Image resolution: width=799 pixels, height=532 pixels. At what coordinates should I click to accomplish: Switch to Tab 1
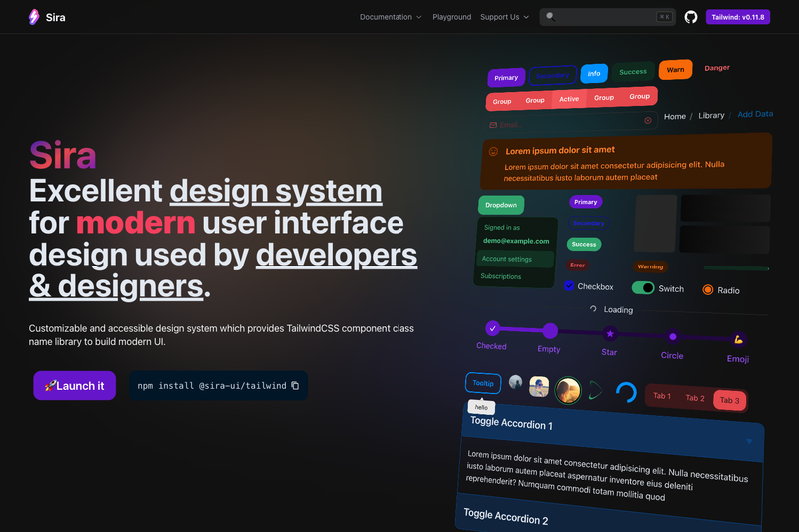[x=662, y=396]
